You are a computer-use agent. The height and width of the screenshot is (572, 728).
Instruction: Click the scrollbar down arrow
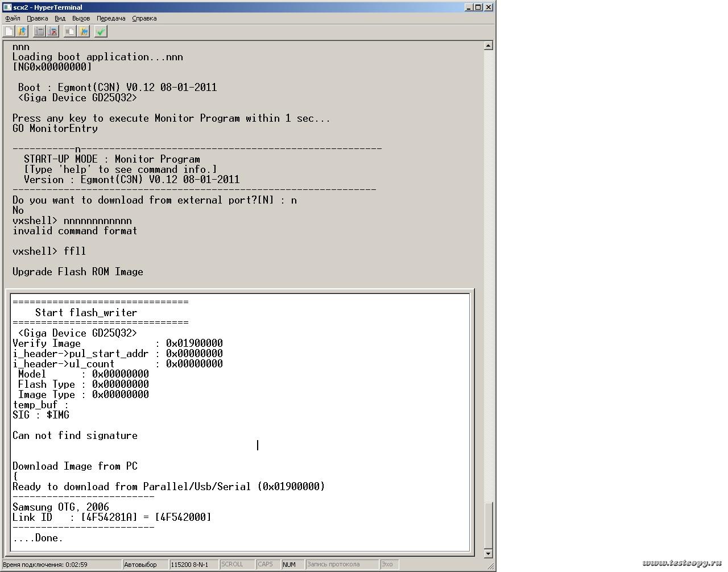[x=488, y=553]
